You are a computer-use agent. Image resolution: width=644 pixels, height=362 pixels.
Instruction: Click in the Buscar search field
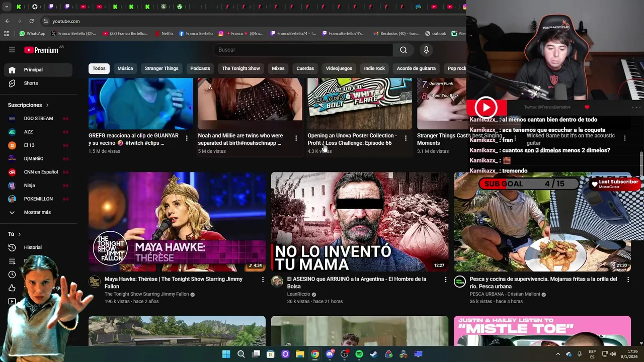point(303,50)
